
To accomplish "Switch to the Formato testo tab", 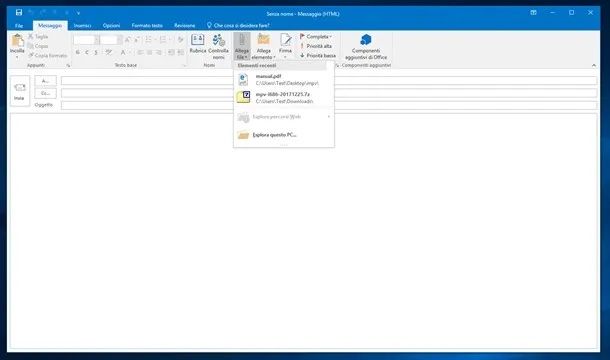I will [x=147, y=25].
